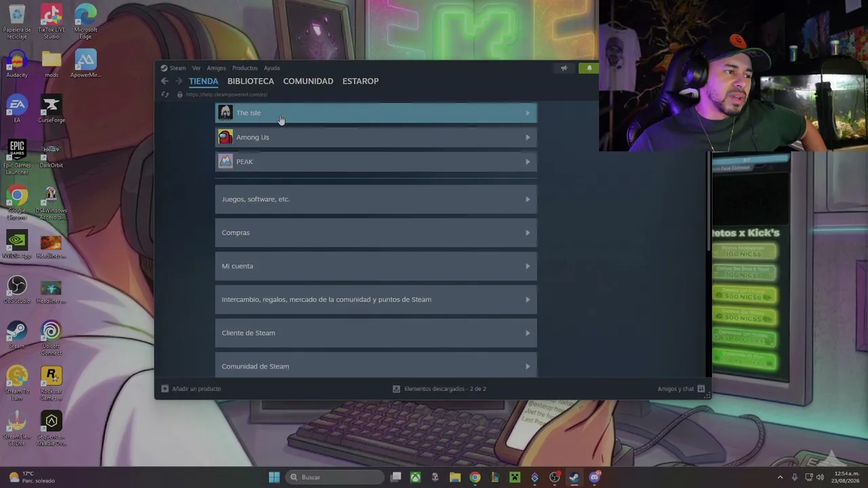Viewport: 868px width, 488px height.
Task: Open Stream To Earn desktop shortcut
Action: pyautogui.click(x=17, y=384)
